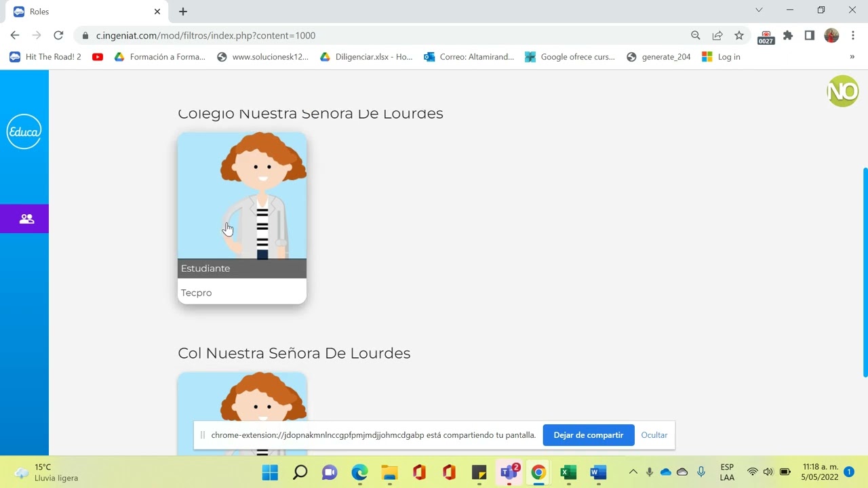Go back to the previous page
Screen dimensions: 868x488
tap(15, 35)
